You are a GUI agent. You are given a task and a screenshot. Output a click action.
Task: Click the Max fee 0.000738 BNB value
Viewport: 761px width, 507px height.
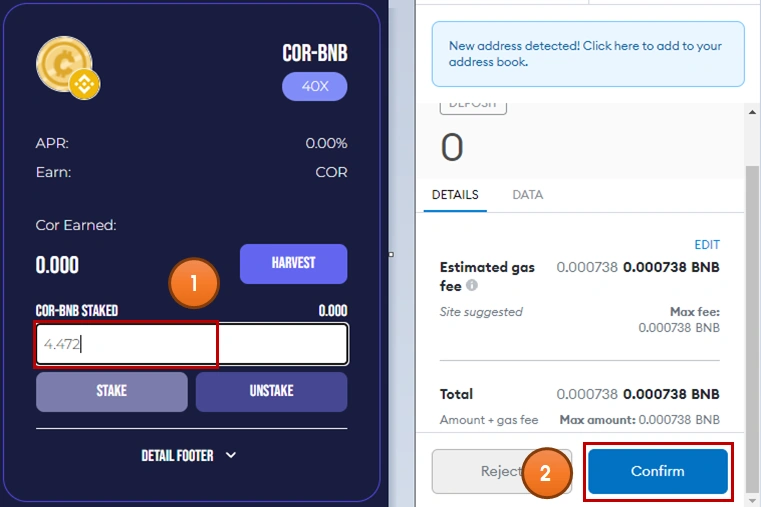[x=679, y=328]
